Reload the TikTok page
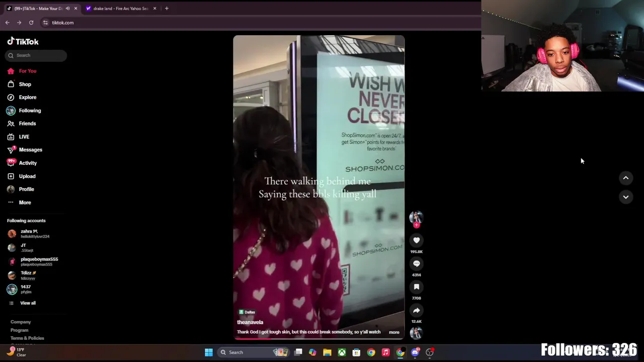644x362 pixels. tap(31, 23)
